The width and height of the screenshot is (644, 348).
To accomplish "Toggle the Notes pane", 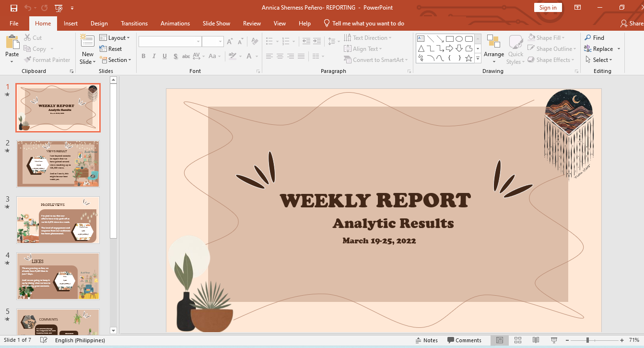I will tap(426, 340).
